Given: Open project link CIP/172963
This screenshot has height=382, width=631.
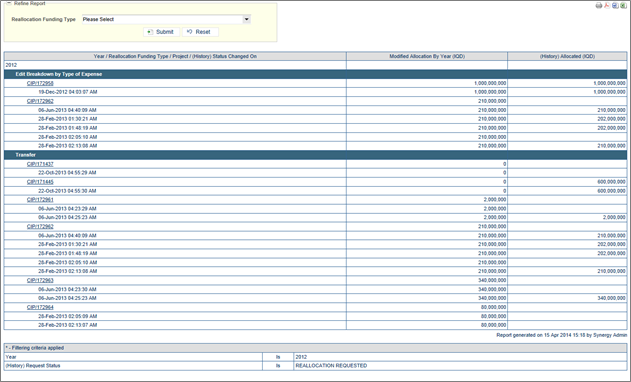Looking at the screenshot, I should (40, 280).
